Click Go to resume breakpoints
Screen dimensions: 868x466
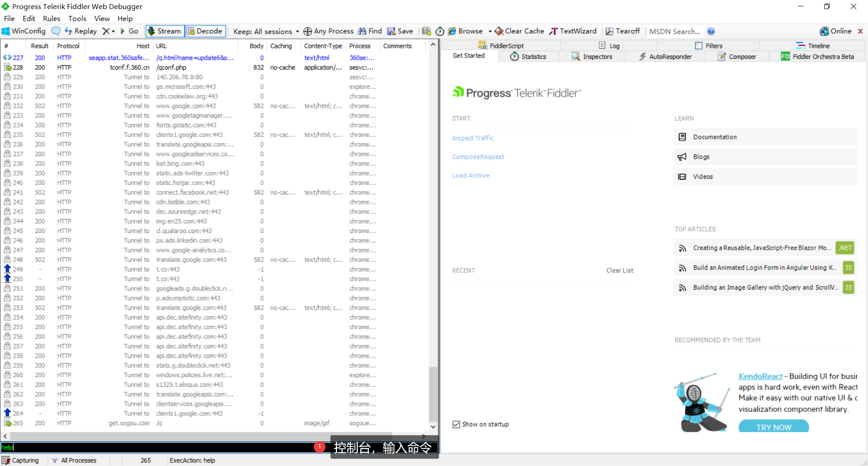129,31
